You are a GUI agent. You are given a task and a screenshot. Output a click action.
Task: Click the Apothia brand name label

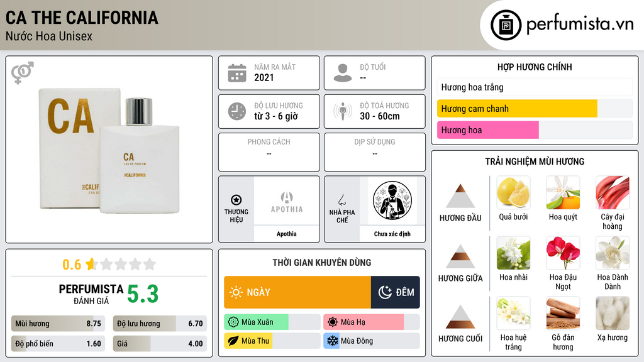(x=286, y=234)
